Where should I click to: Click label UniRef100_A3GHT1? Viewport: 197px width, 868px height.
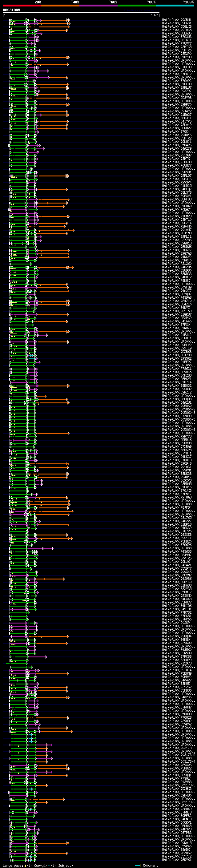pyautogui.click(x=177, y=338)
